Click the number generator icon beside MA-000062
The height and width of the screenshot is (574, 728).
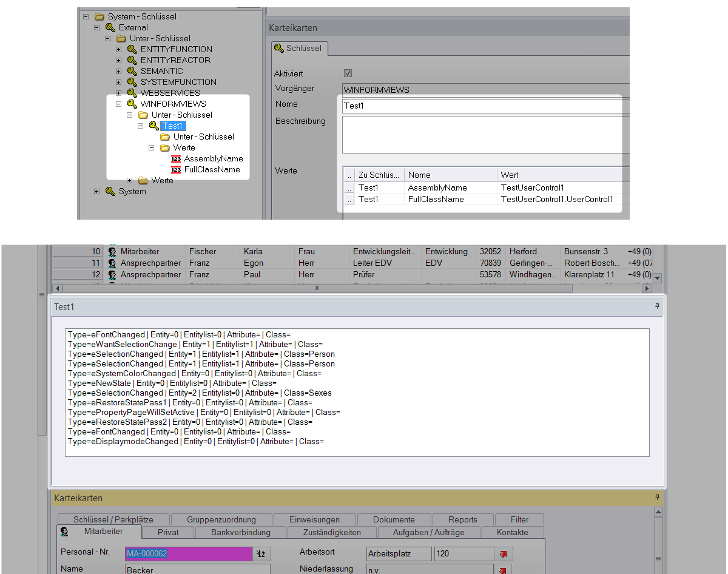tap(263, 553)
